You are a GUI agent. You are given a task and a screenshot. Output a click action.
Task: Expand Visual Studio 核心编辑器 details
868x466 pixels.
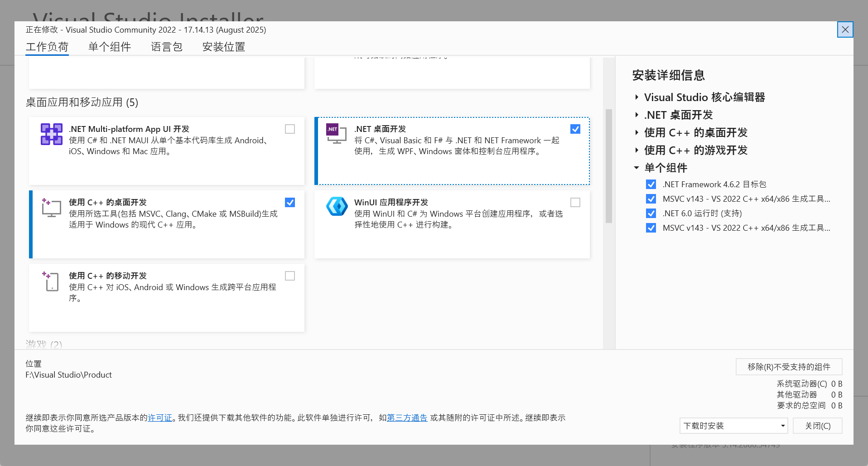tap(637, 97)
